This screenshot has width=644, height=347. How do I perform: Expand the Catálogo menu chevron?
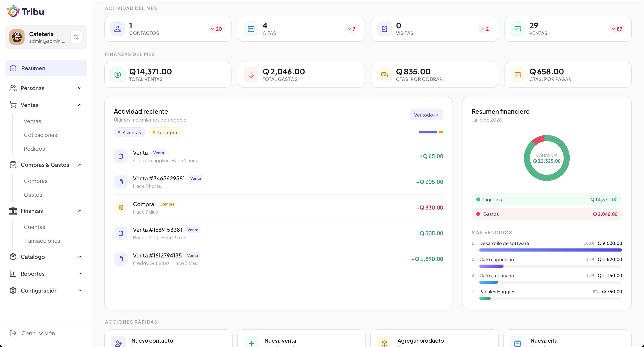coord(80,257)
